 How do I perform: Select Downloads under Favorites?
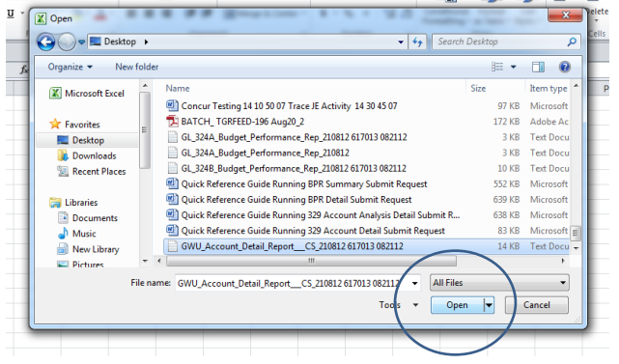click(x=87, y=156)
